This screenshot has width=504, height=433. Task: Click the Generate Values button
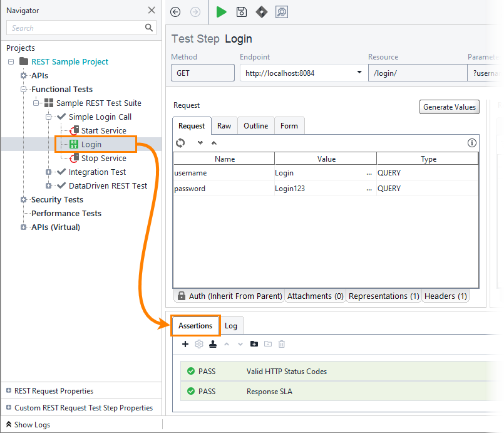coord(449,107)
